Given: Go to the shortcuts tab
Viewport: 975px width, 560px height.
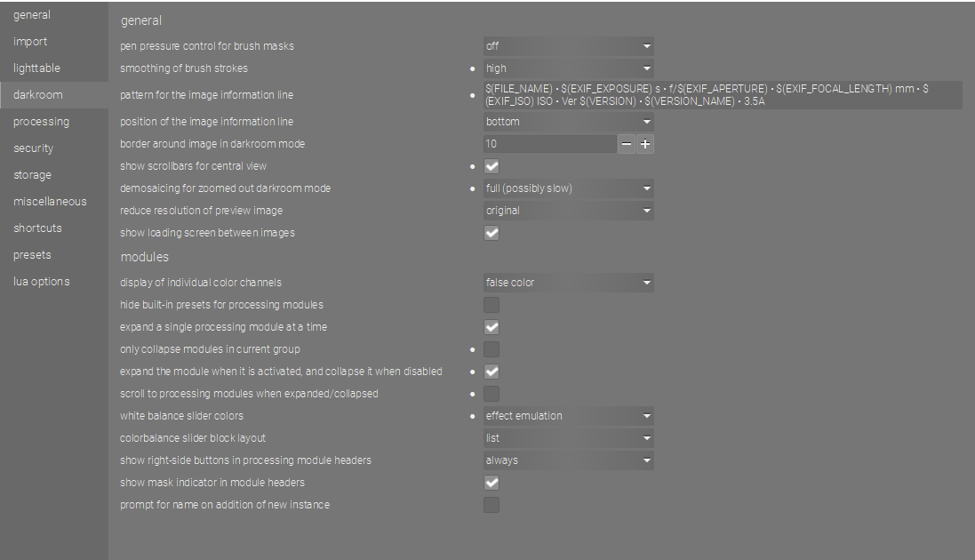Looking at the screenshot, I should pos(37,228).
